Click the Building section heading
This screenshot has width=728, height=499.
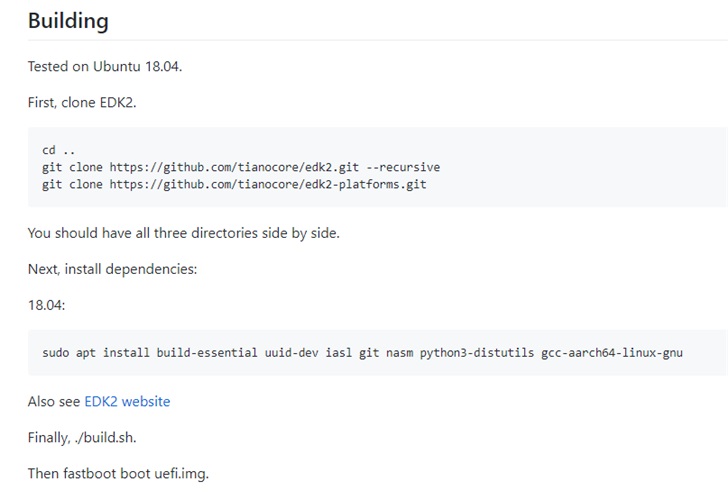[68, 21]
